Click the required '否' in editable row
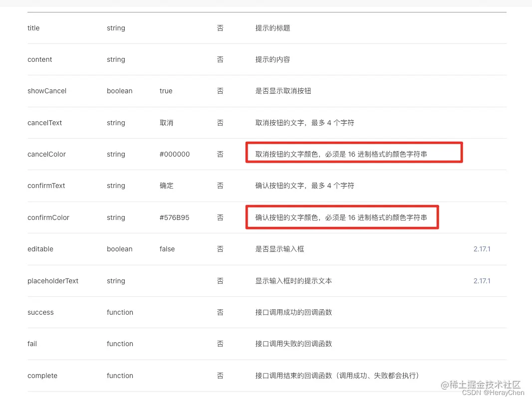Viewport: 532px width, 401px height. (x=220, y=249)
